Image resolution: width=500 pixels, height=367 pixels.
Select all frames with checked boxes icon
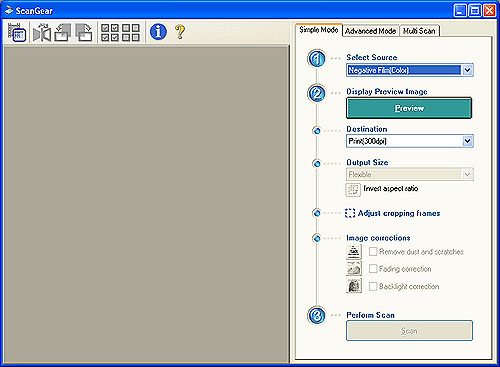[x=110, y=32]
